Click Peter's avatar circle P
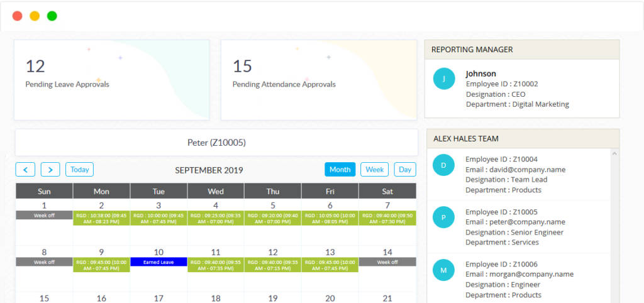Image resolution: width=644 pixels, height=303 pixels. (x=444, y=217)
